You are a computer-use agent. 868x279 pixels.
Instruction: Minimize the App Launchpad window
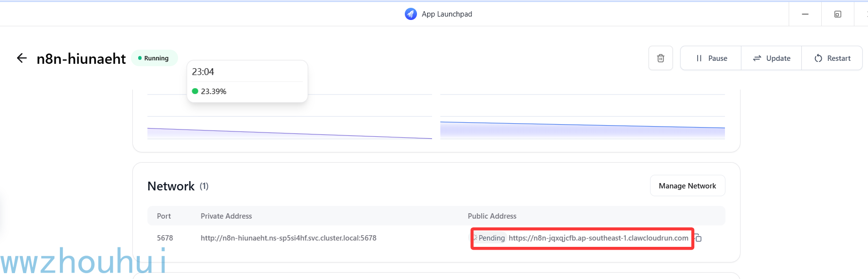[805, 14]
